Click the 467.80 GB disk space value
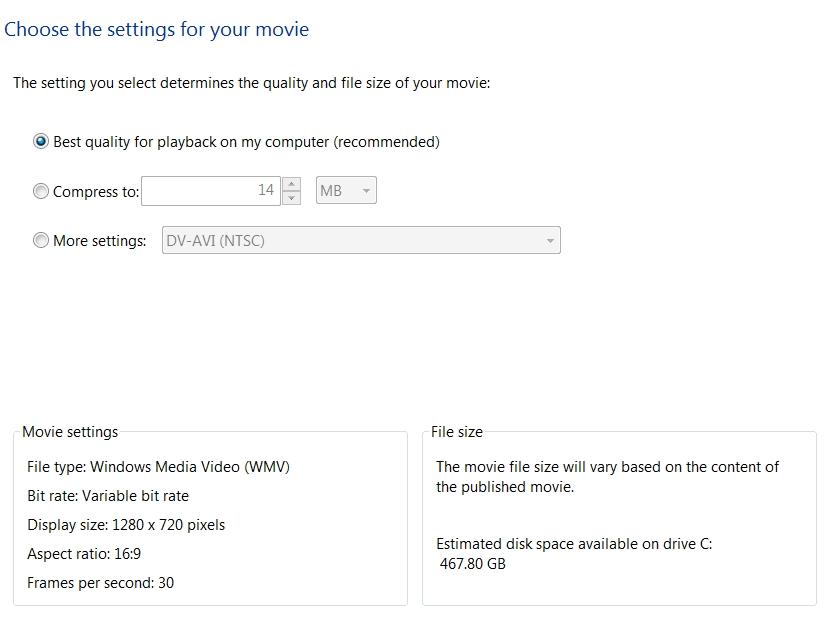This screenshot has width=830, height=621. tap(473, 564)
